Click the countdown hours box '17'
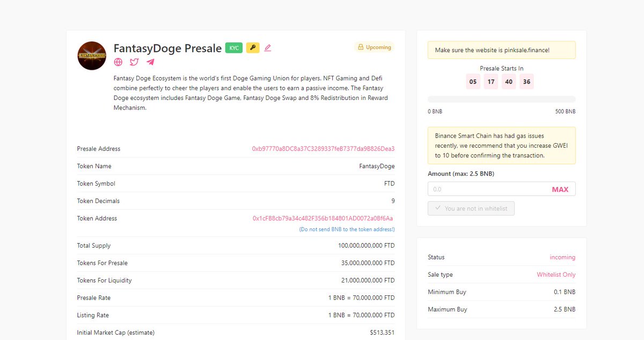The image size is (644, 340). tap(491, 82)
